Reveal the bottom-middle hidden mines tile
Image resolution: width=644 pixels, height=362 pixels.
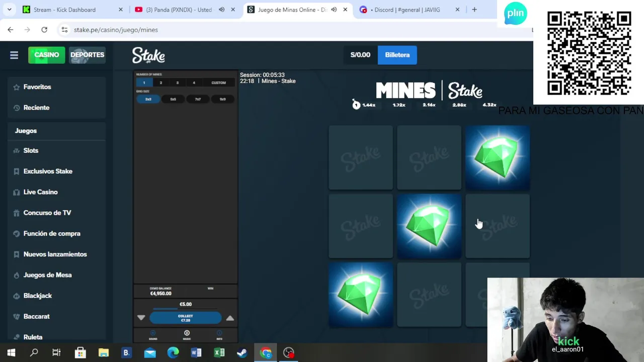429,295
